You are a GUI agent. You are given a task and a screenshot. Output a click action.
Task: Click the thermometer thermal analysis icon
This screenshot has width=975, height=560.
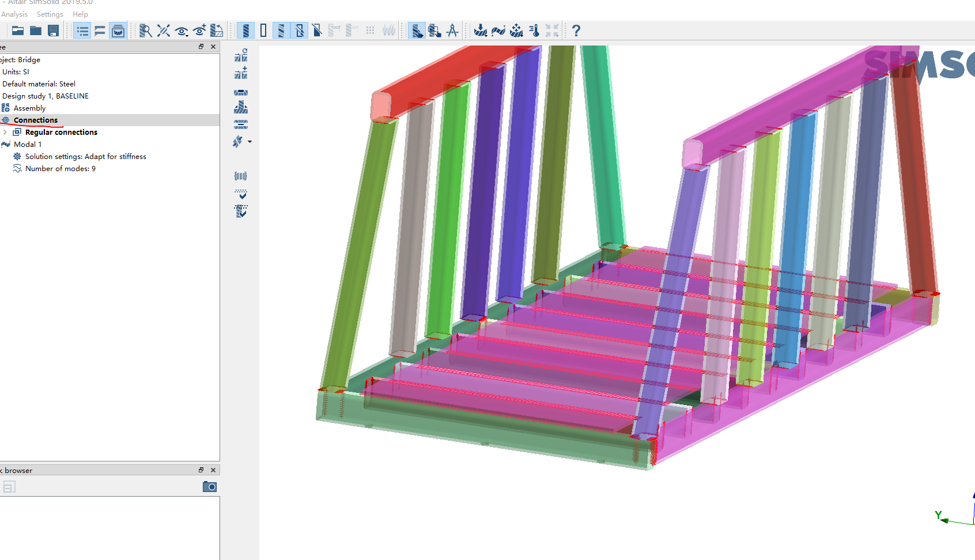[x=534, y=31]
